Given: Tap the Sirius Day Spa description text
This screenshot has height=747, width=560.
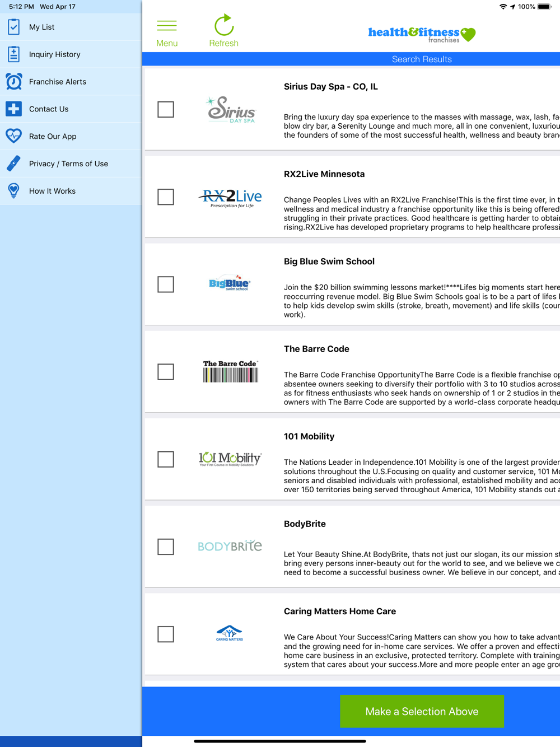Looking at the screenshot, I should (x=422, y=126).
